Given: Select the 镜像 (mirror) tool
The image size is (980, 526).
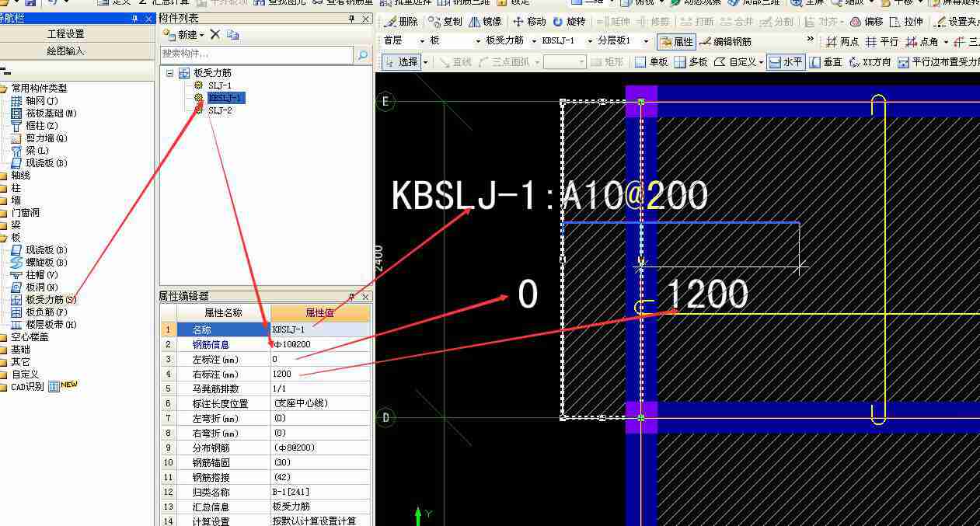Looking at the screenshot, I should [x=486, y=22].
